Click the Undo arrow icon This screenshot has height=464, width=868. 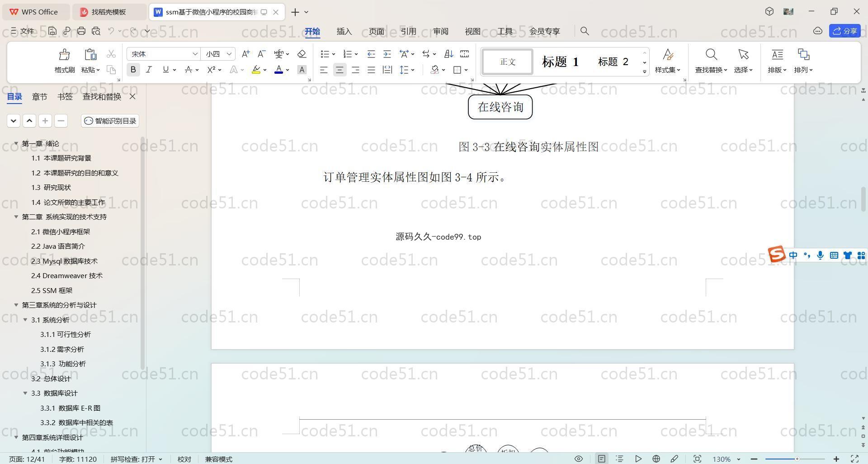(x=111, y=31)
